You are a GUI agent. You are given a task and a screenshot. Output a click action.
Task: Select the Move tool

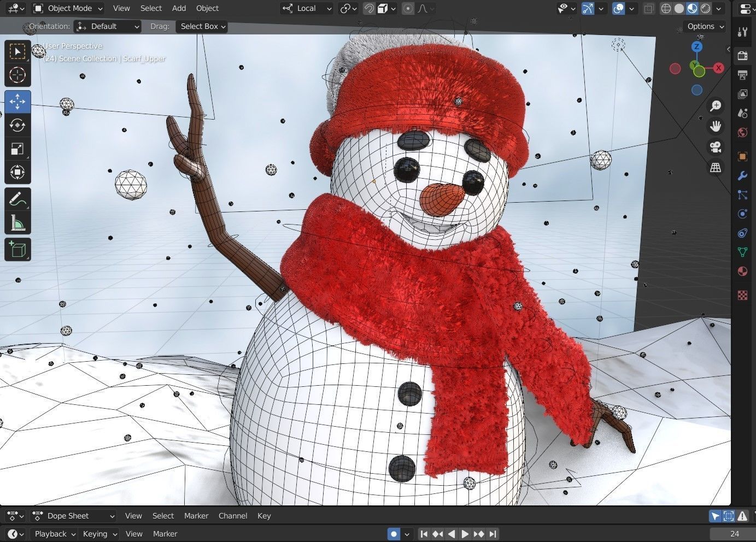point(17,102)
